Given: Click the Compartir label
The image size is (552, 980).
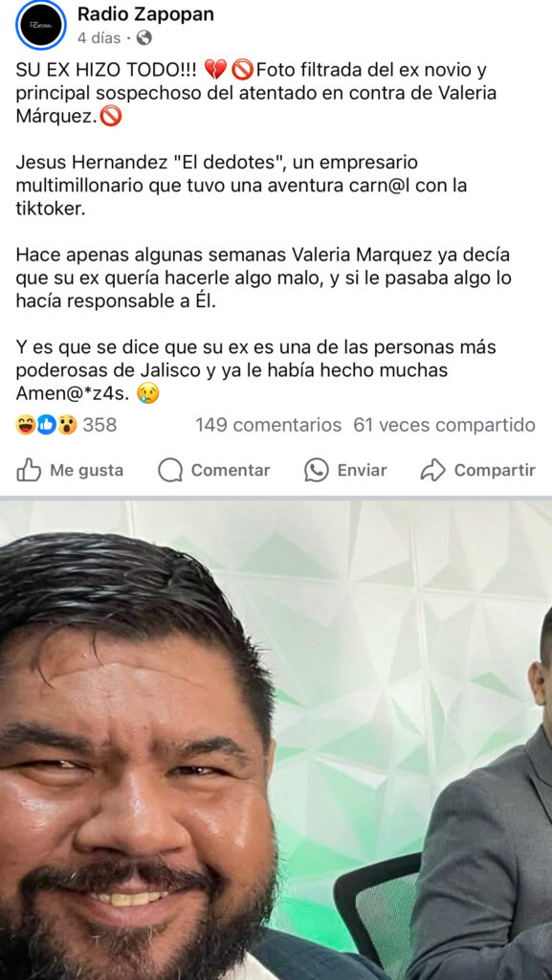Looking at the screenshot, I should point(495,471).
